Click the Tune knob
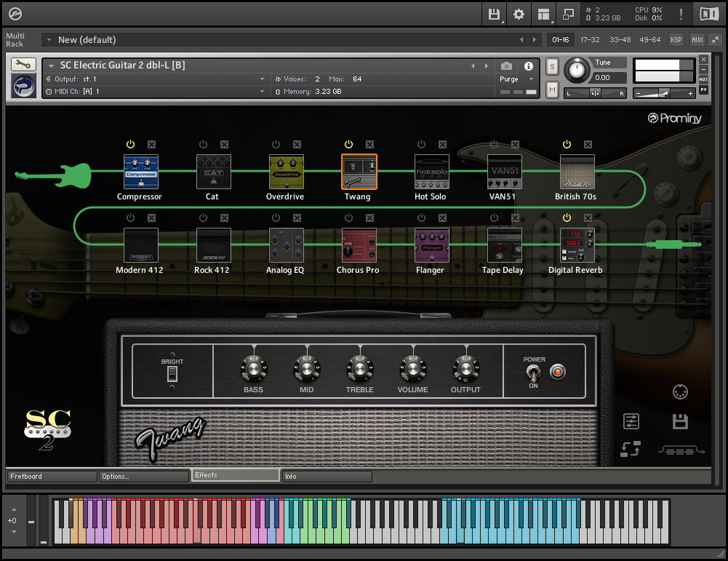This screenshot has width=728, height=561. pyautogui.click(x=577, y=70)
